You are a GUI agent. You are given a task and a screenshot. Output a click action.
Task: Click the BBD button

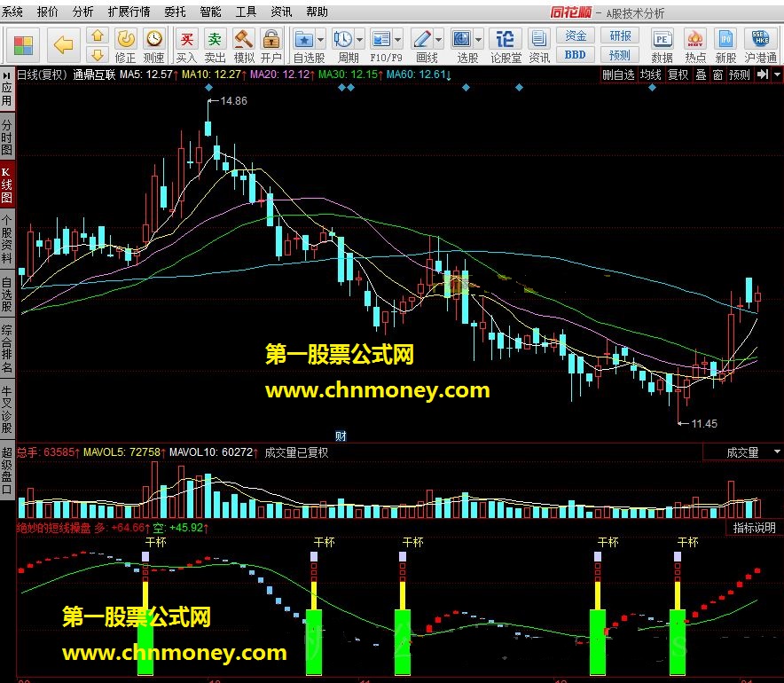click(575, 55)
